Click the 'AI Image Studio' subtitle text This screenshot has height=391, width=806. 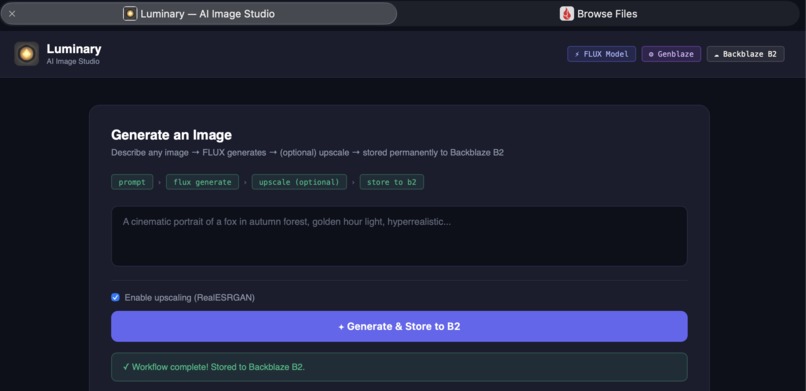tap(72, 62)
